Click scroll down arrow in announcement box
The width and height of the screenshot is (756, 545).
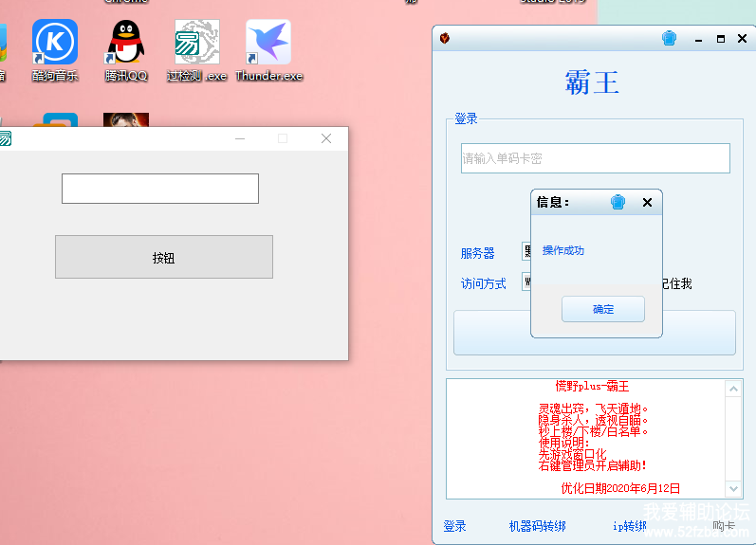733,489
